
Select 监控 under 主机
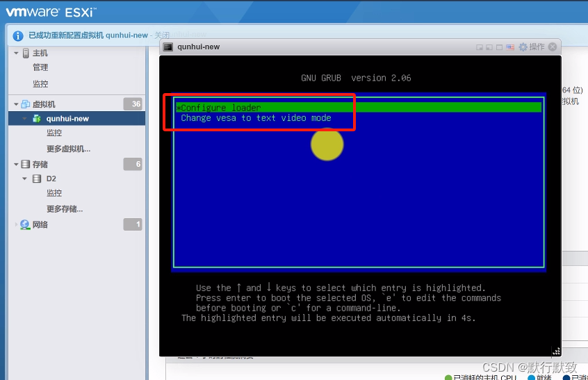point(40,84)
